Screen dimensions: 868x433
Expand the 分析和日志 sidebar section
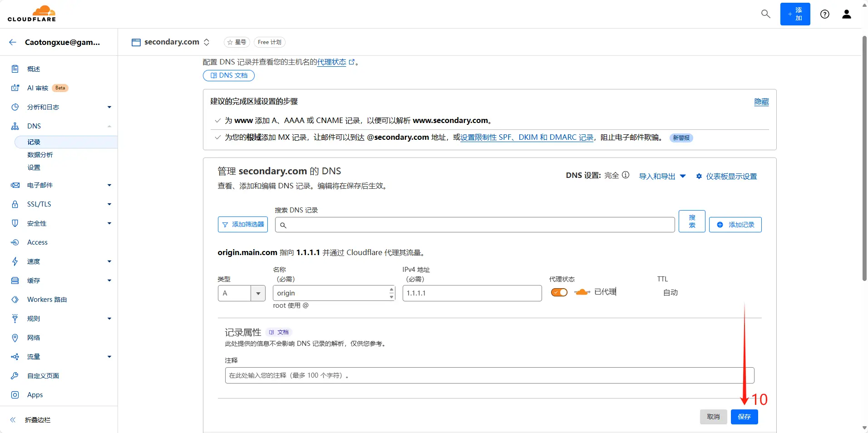109,107
